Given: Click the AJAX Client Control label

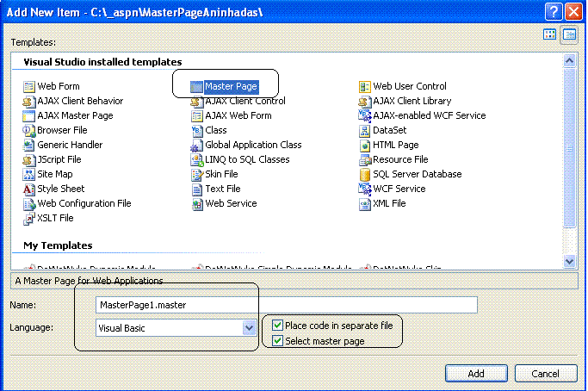Looking at the screenshot, I should tap(245, 101).
